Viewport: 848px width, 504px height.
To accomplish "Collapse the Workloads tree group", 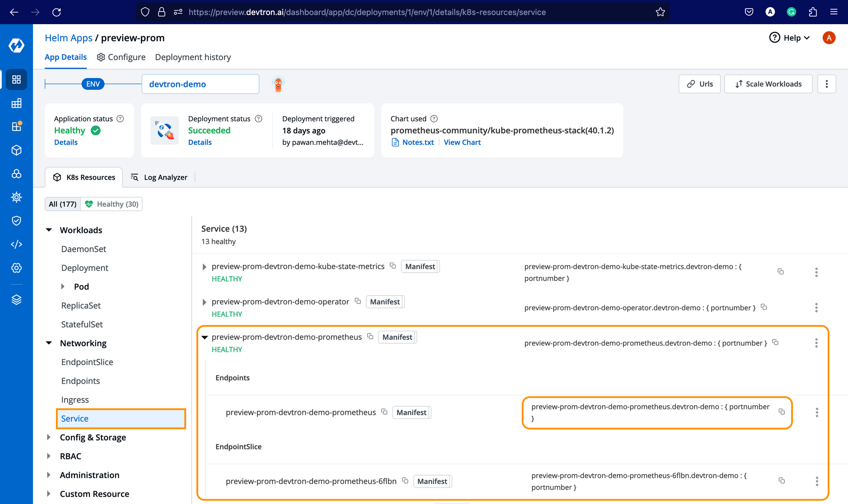I will click(x=49, y=230).
